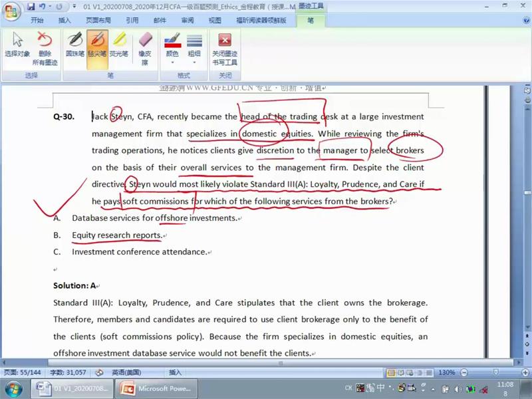
Task: Click the taskbar volume speaker icon
Action: (x=458, y=389)
